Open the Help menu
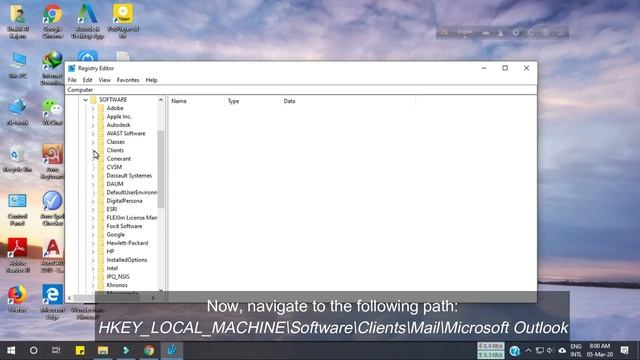 pyautogui.click(x=151, y=80)
